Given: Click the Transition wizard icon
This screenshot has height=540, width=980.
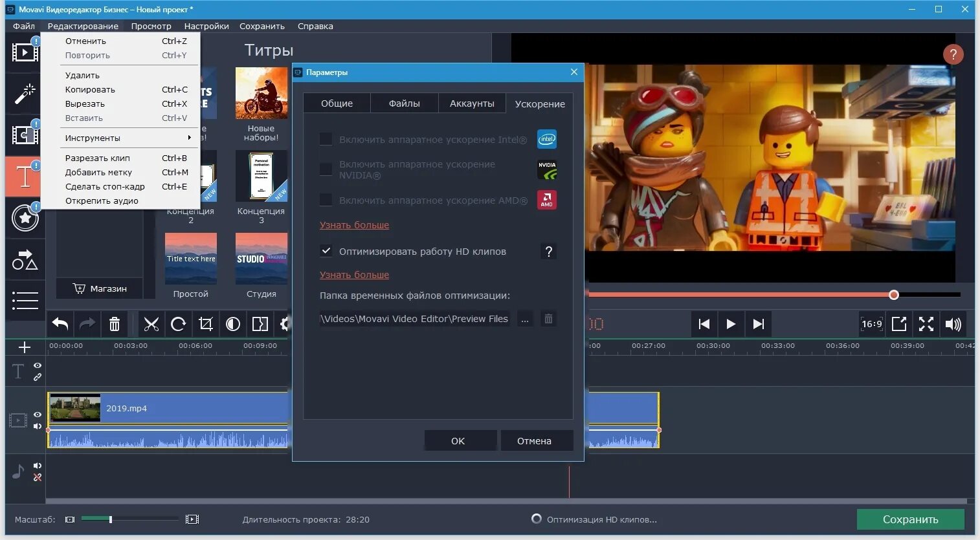Looking at the screenshot, I should (x=260, y=324).
